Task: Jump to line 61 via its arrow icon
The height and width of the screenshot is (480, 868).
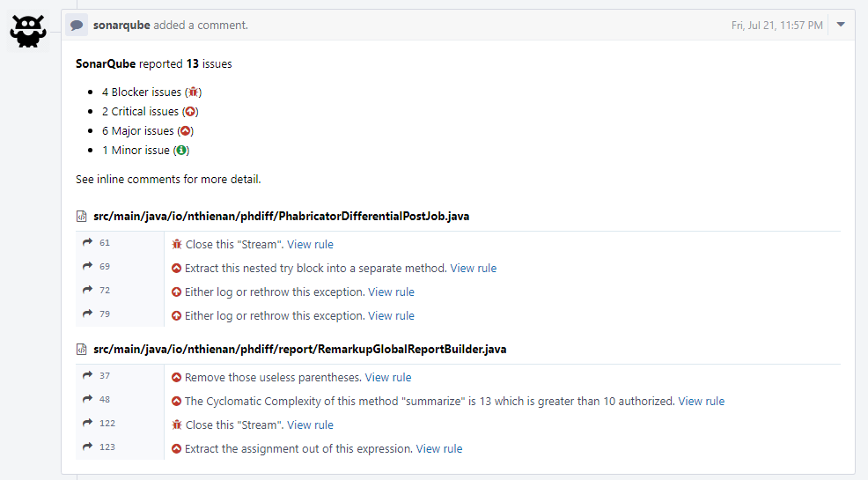Action: tap(87, 242)
